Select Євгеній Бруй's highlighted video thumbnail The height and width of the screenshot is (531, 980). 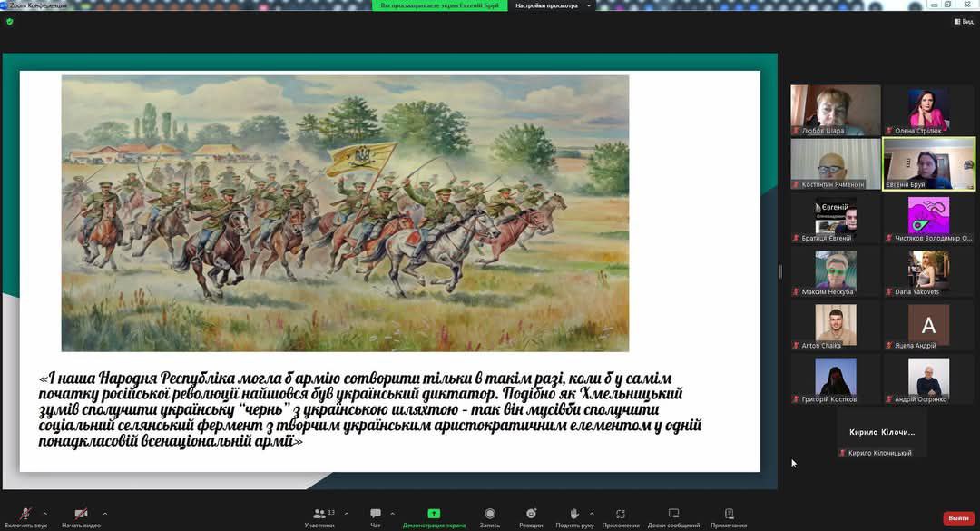(x=929, y=164)
